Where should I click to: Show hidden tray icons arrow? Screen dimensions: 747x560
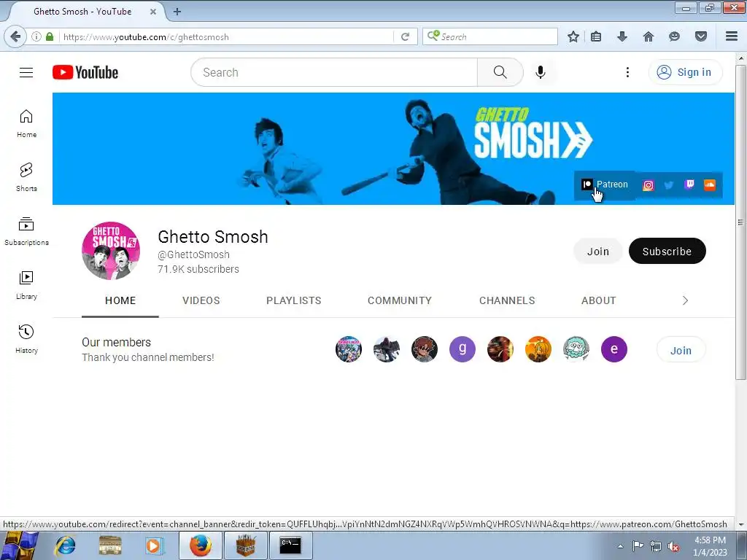[620, 546]
